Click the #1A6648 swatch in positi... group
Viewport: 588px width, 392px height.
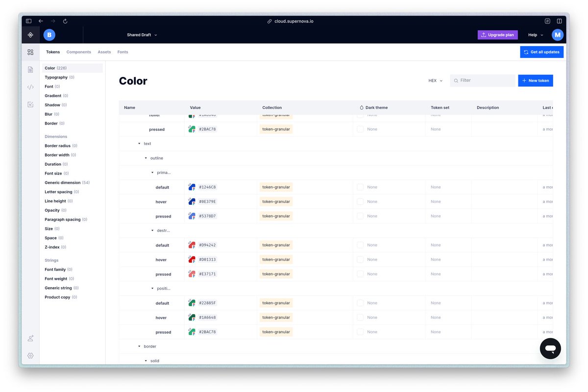pyautogui.click(x=192, y=318)
